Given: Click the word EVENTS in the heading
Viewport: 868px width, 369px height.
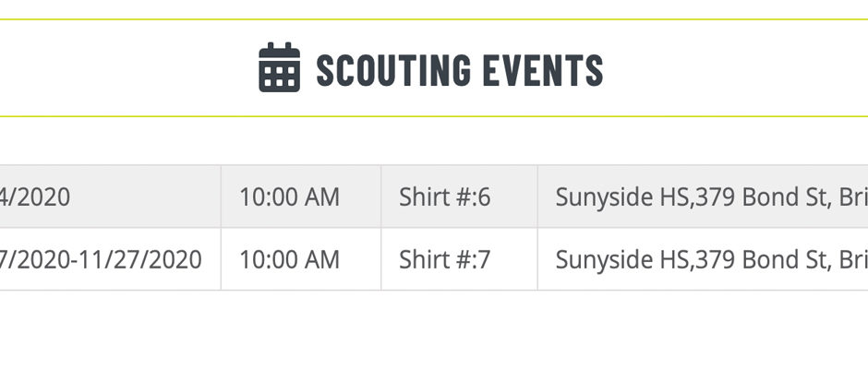Looking at the screenshot, I should [543, 70].
